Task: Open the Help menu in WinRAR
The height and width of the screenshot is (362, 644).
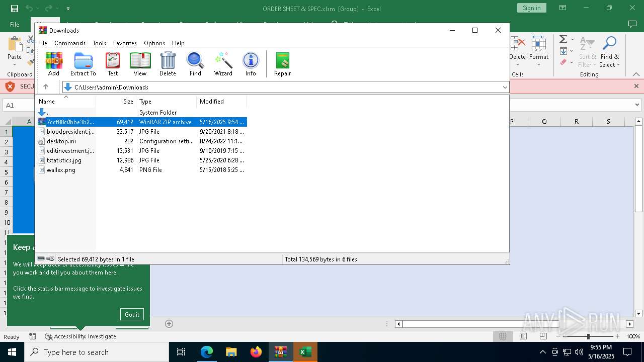Action: coord(178,43)
